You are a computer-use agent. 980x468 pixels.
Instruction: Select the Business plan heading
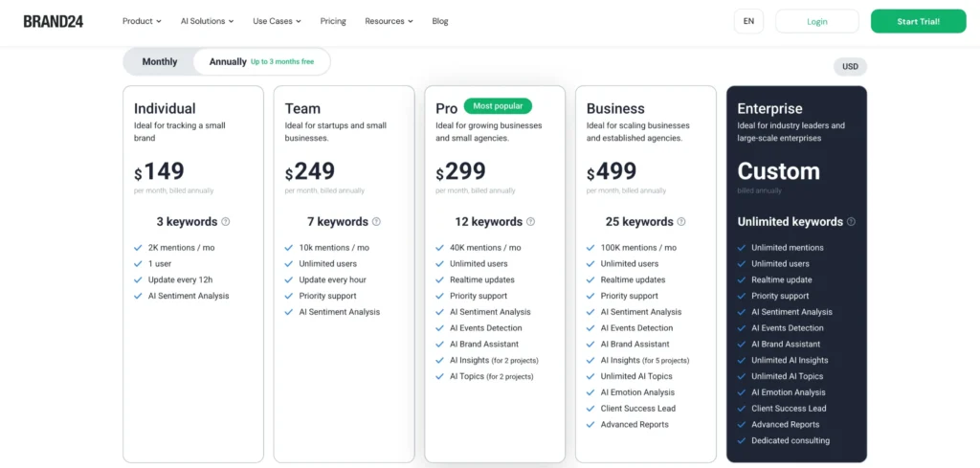tap(615, 109)
